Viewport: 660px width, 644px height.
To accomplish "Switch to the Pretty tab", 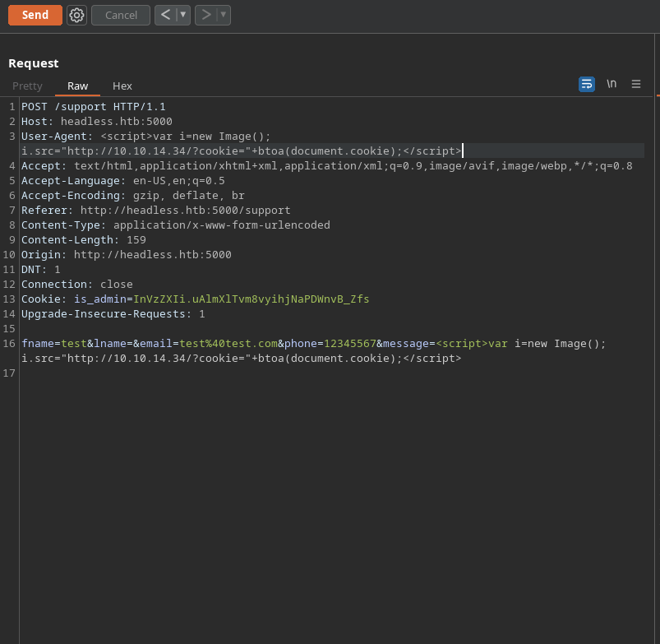I will click(x=27, y=86).
